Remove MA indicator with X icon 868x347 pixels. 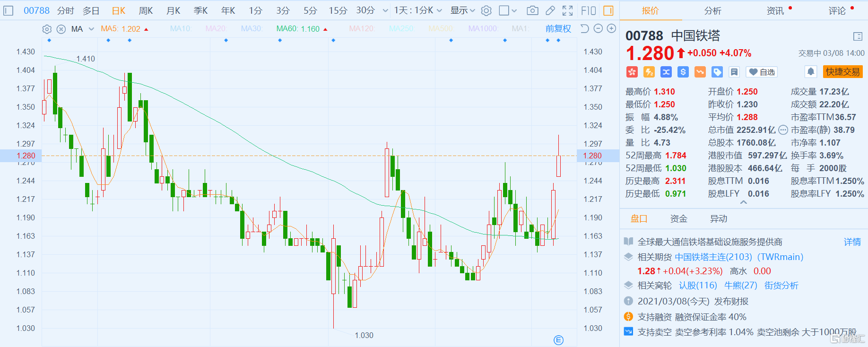click(61, 29)
